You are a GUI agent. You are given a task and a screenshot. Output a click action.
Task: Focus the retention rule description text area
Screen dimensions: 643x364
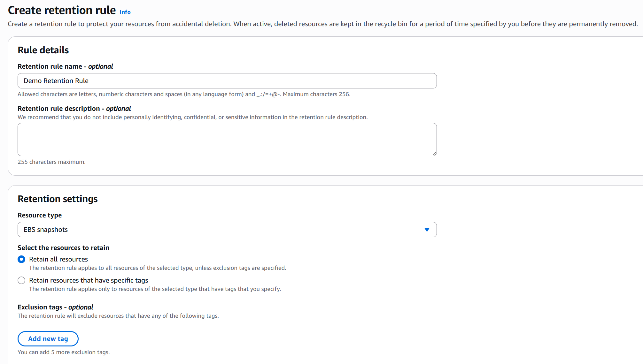tap(227, 139)
